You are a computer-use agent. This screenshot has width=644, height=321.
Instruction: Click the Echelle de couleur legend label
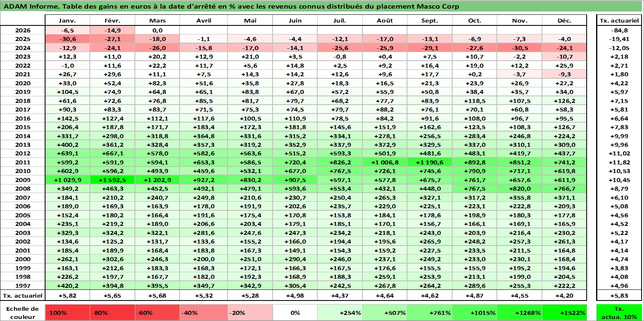[x=23, y=312]
